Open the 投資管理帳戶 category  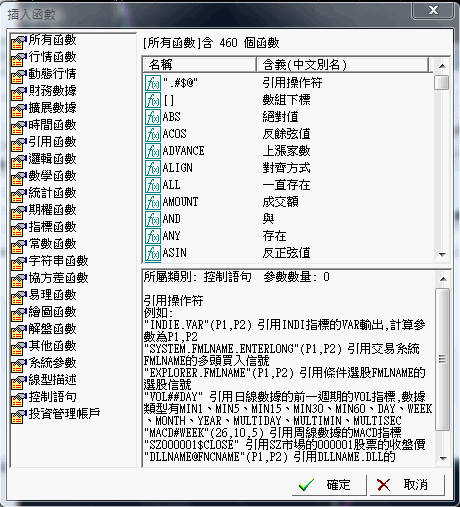(56, 414)
